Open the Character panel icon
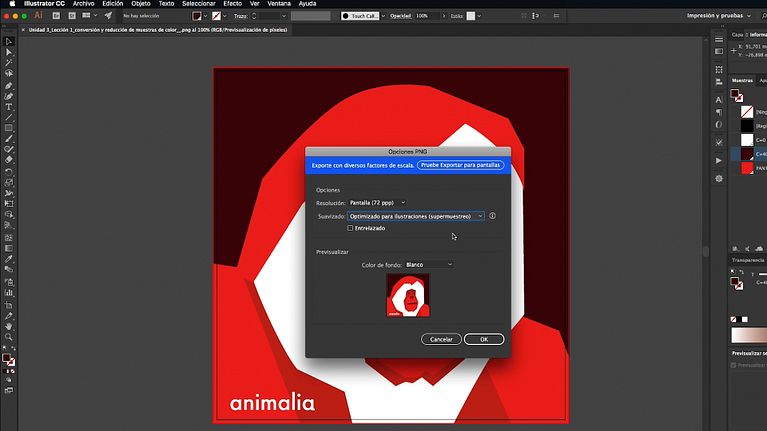The width and height of the screenshot is (767, 431). click(x=719, y=100)
